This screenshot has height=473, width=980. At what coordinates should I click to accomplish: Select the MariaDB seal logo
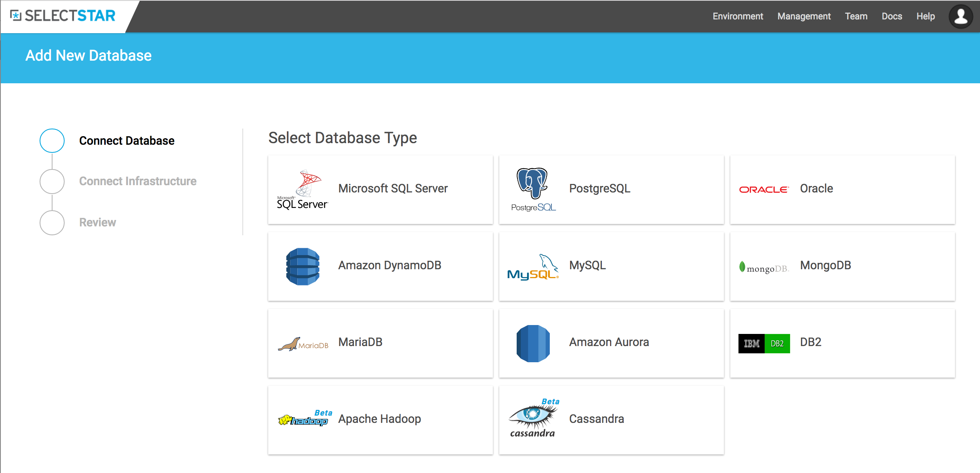[x=303, y=344]
